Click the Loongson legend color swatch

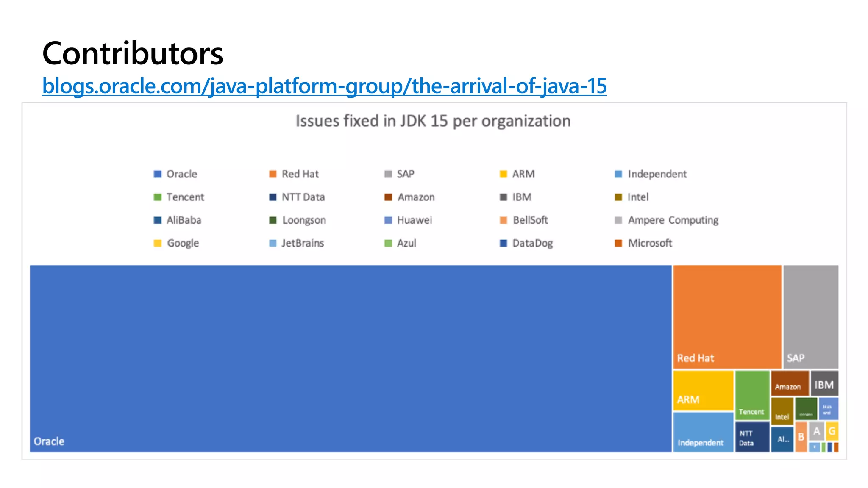[273, 220]
